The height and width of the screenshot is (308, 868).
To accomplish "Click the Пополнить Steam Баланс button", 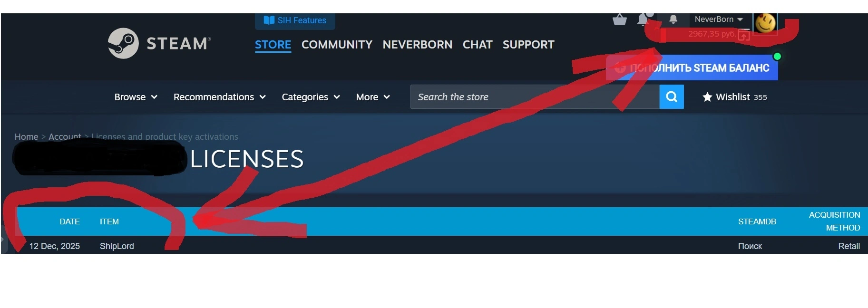I will coord(692,68).
